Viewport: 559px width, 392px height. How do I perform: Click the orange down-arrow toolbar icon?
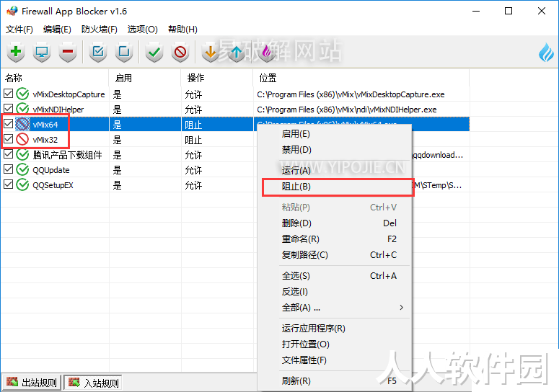[x=211, y=53]
